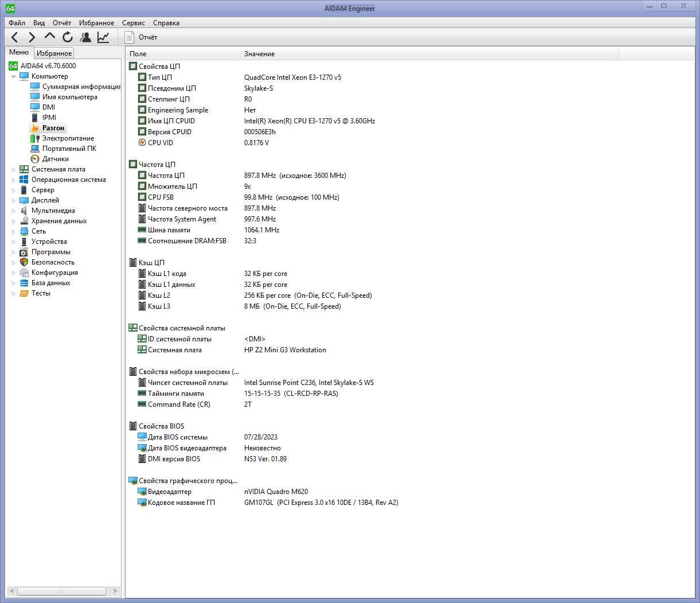The image size is (700, 603).
Task: Expand the Мультимедиа tree node
Action: [14, 211]
